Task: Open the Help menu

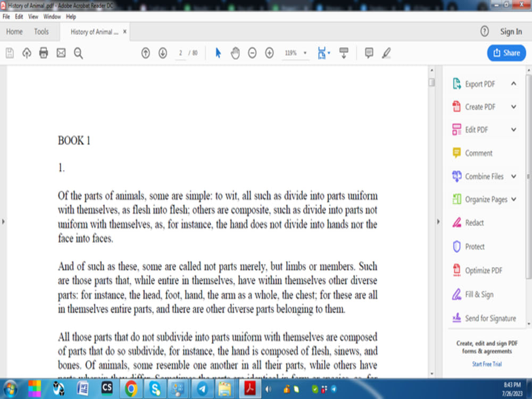Action: tap(71, 16)
